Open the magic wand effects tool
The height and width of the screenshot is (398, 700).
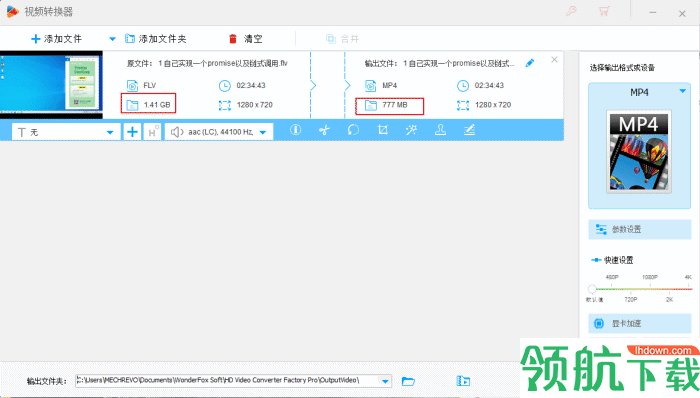tap(411, 130)
